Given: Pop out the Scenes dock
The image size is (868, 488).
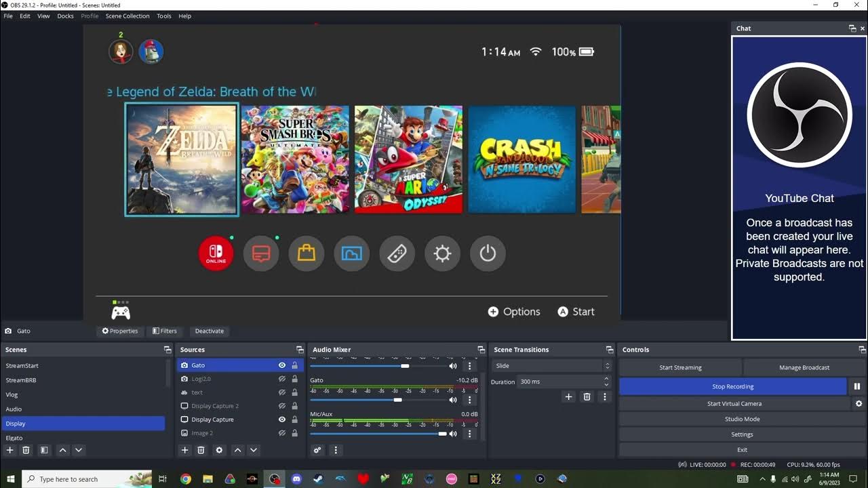Looking at the screenshot, I should 167,350.
